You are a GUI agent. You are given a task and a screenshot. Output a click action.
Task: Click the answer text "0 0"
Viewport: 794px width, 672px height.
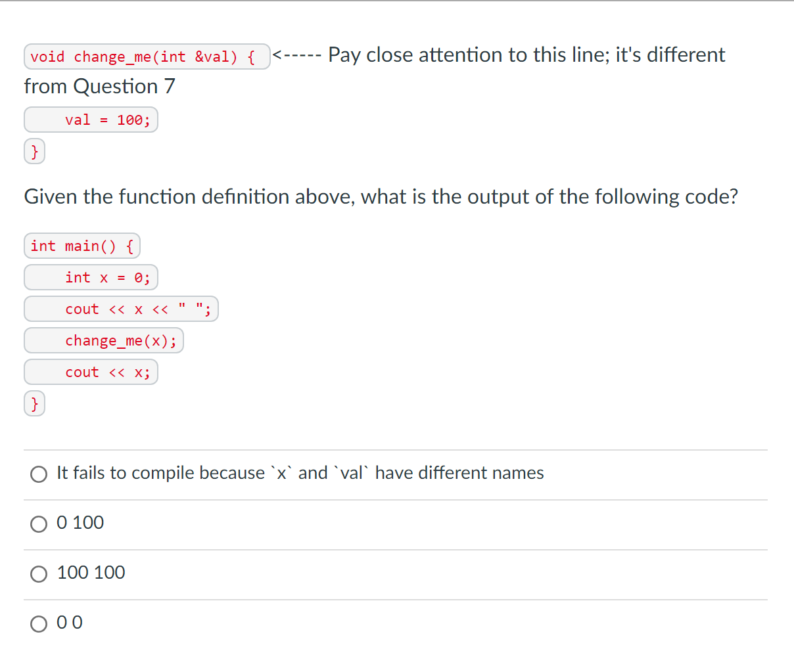pyautogui.click(x=70, y=622)
